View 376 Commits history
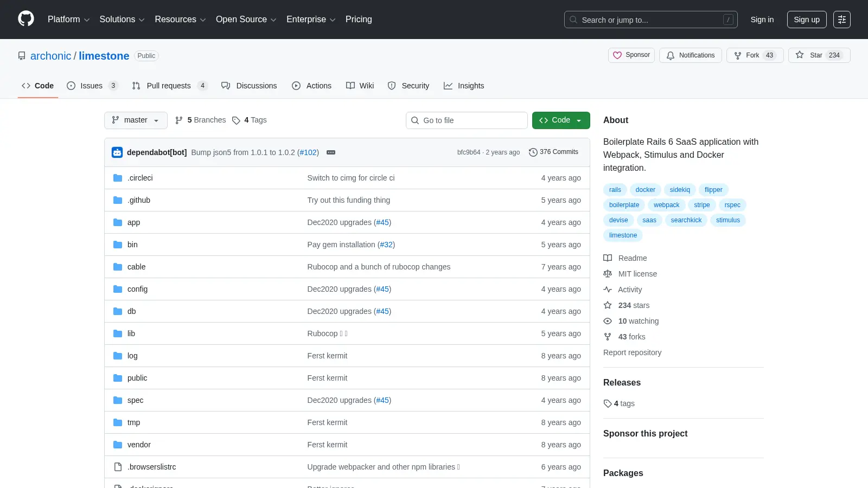Image resolution: width=868 pixels, height=488 pixels. pyautogui.click(x=553, y=152)
